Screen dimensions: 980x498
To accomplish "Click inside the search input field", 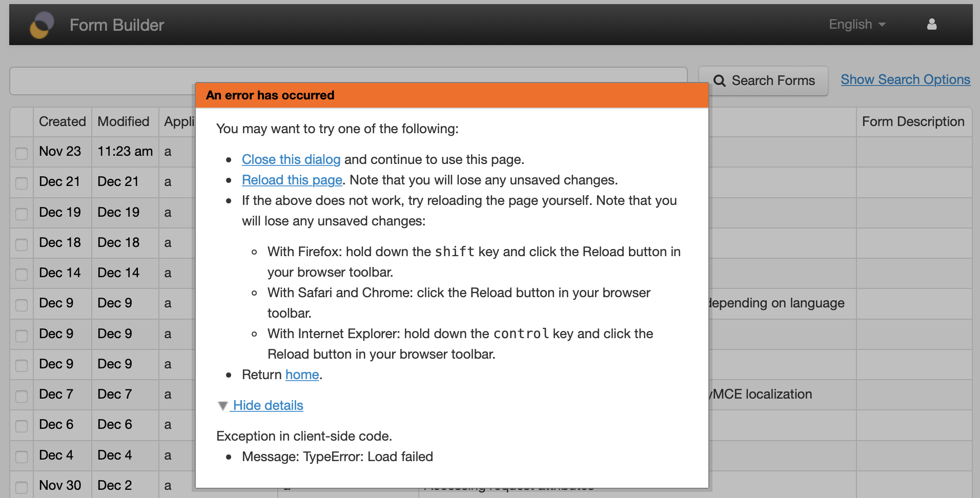I will pos(103,80).
